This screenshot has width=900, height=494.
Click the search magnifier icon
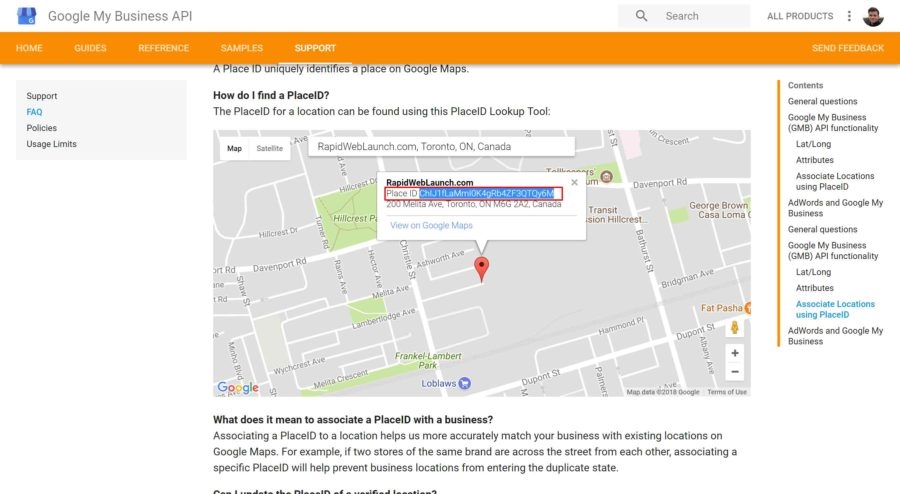coord(641,16)
